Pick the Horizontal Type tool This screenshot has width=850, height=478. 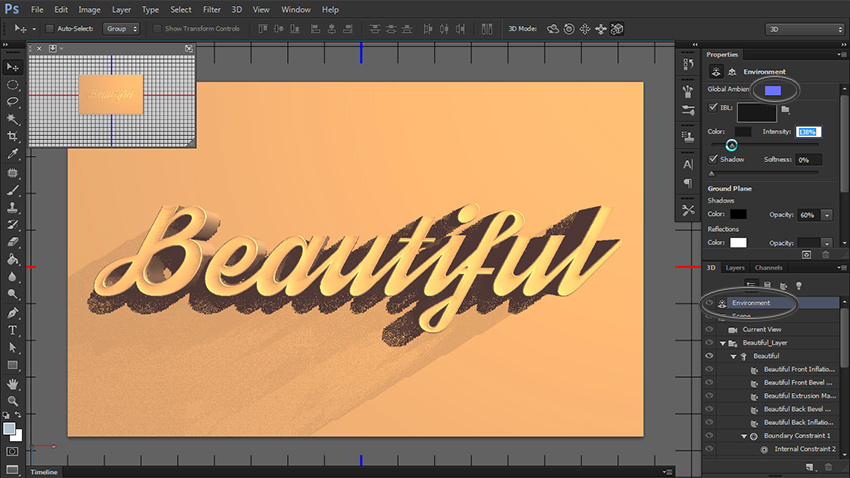13,329
